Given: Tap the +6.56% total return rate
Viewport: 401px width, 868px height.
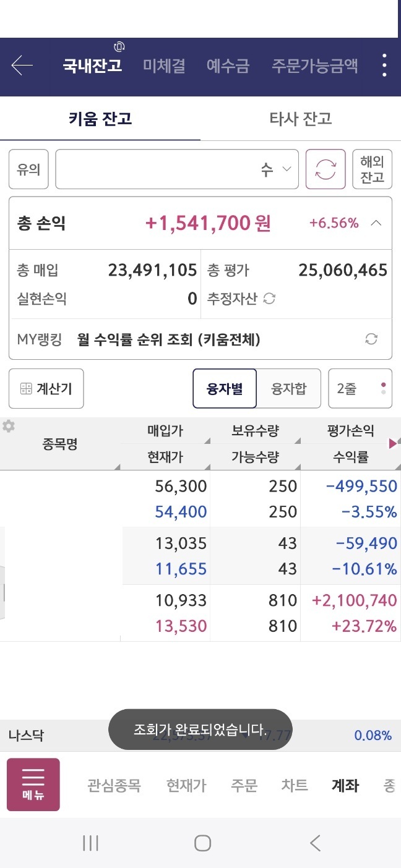Looking at the screenshot, I should pyautogui.click(x=334, y=223).
